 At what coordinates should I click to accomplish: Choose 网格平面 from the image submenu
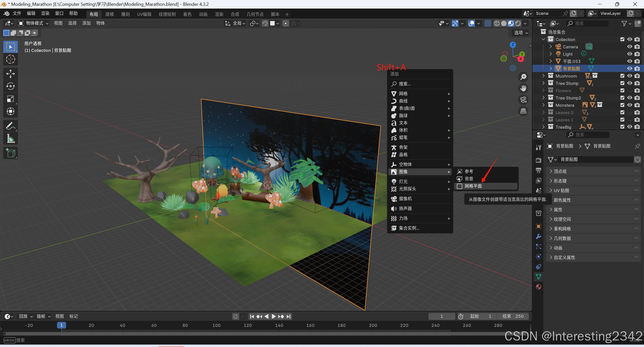[x=473, y=186]
